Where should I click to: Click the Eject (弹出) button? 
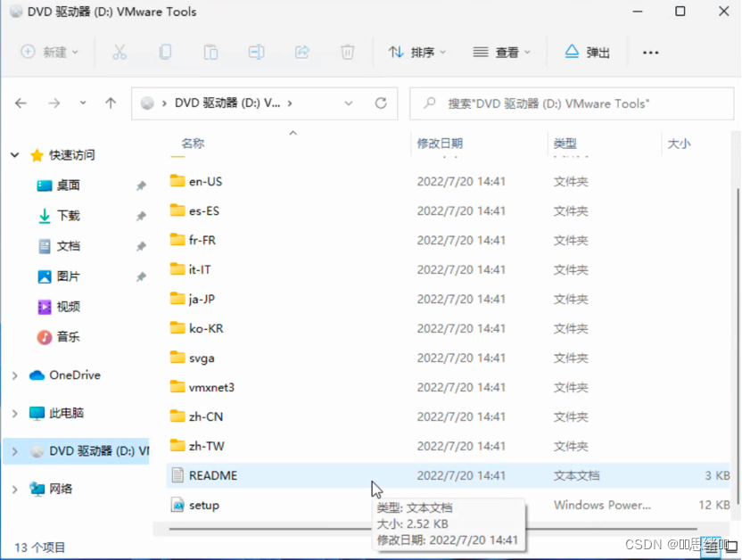(x=587, y=52)
